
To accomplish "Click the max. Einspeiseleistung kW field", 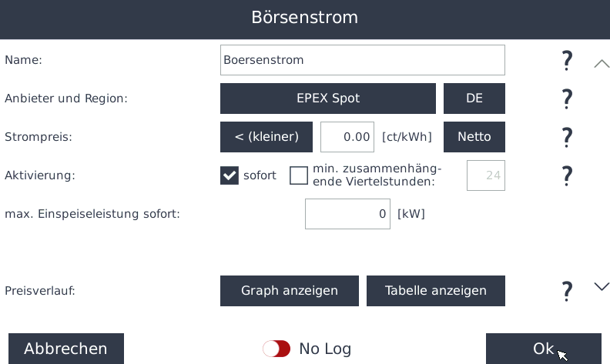I will [x=347, y=214].
